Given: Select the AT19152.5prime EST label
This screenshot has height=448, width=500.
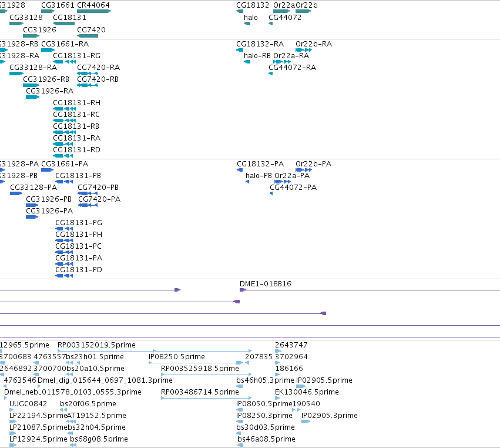Looking at the screenshot, I should [96, 416].
